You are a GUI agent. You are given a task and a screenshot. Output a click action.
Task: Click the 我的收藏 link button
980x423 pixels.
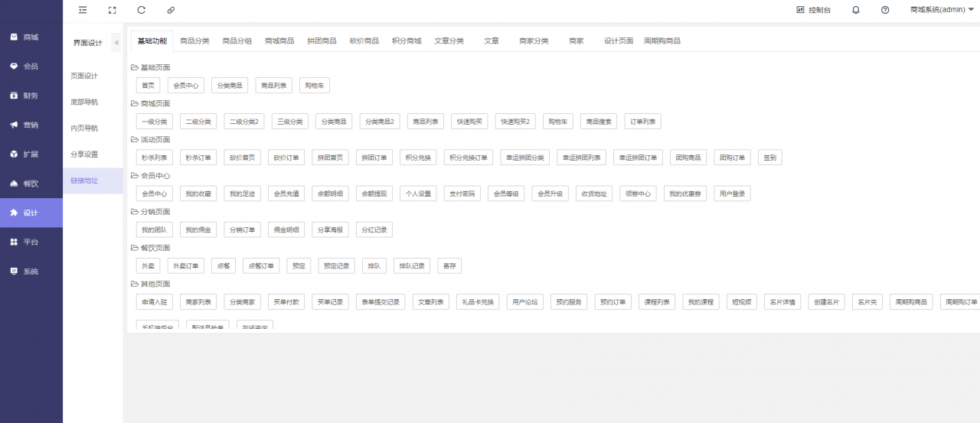199,194
